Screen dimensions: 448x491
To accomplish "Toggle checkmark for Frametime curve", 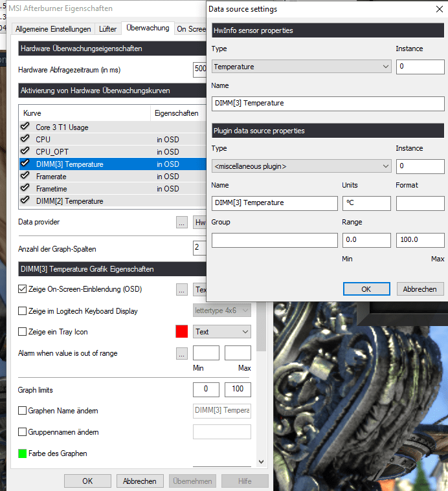I will pyautogui.click(x=25, y=188).
